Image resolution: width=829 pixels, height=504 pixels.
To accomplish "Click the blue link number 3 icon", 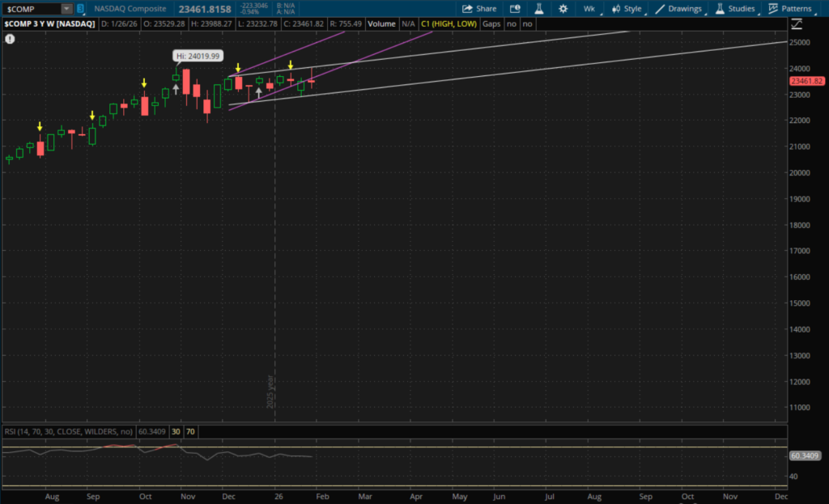I will 80,9.
